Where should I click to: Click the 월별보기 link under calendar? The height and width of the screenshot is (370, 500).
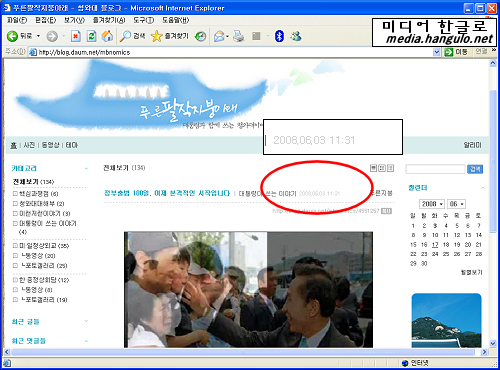pyautogui.click(x=471, y=272)
